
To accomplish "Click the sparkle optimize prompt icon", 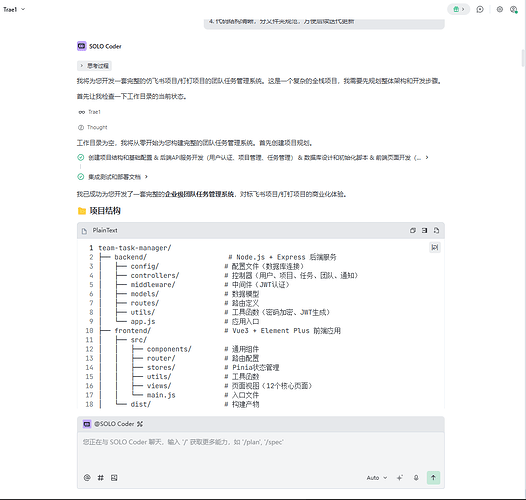I will (x=400, y=478).
